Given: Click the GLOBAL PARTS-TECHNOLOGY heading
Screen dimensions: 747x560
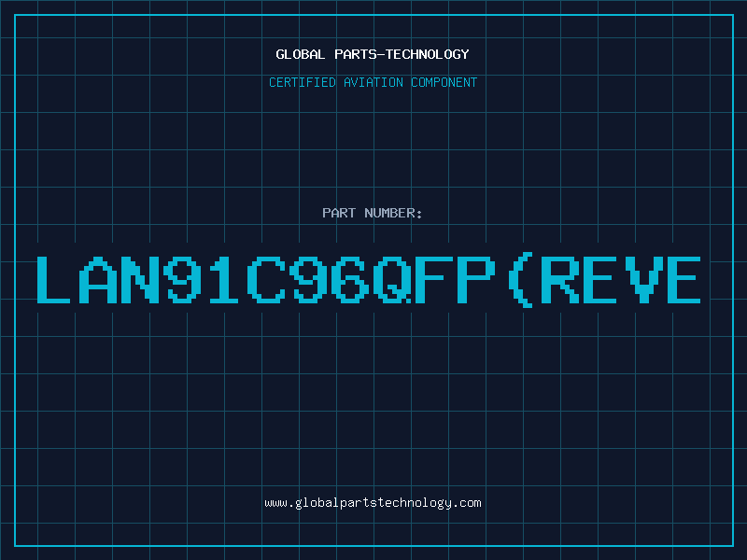Looking at the screenshot, I should click(x=373, y=54).
